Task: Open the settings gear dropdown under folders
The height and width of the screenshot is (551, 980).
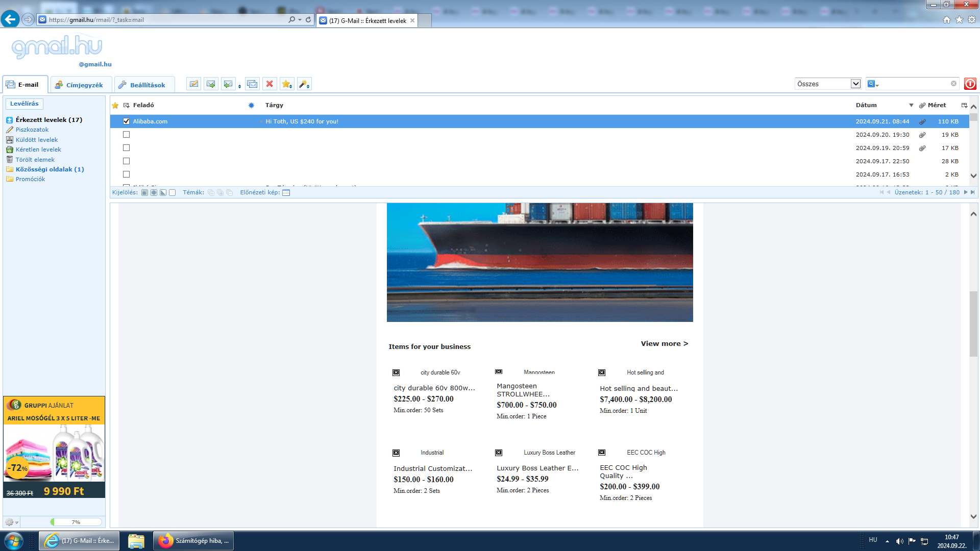Action: [12, 522]
